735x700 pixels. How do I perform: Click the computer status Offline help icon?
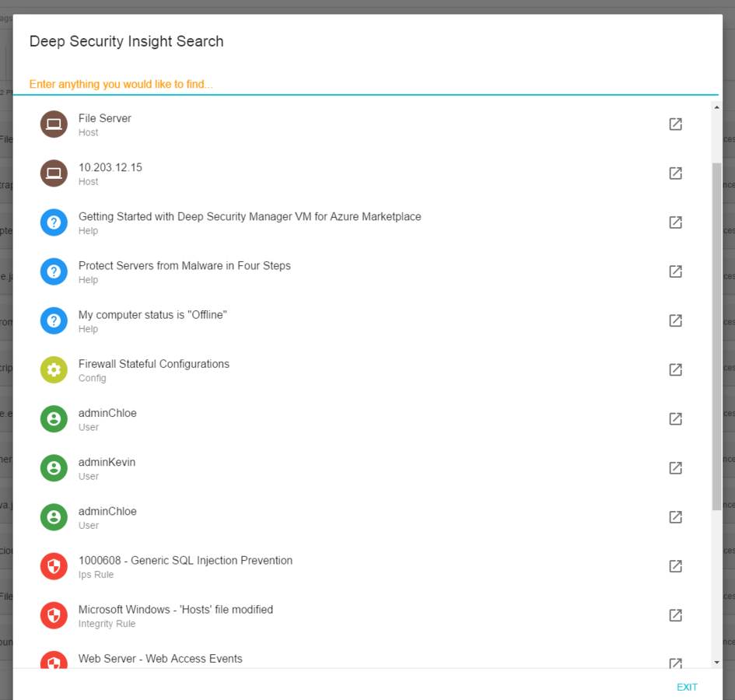[54, 320]
